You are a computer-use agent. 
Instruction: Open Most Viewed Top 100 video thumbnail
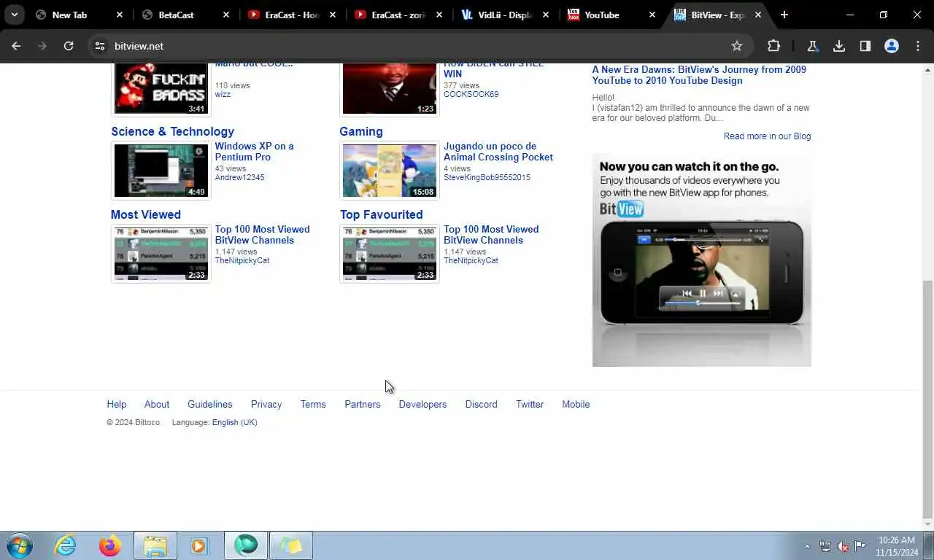point(161,254)
